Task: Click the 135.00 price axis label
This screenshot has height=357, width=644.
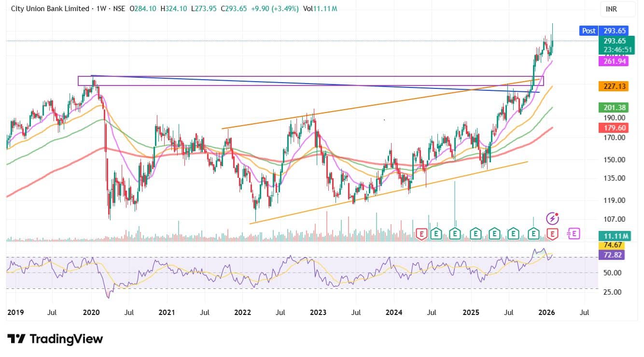Action: coord(614,178)
